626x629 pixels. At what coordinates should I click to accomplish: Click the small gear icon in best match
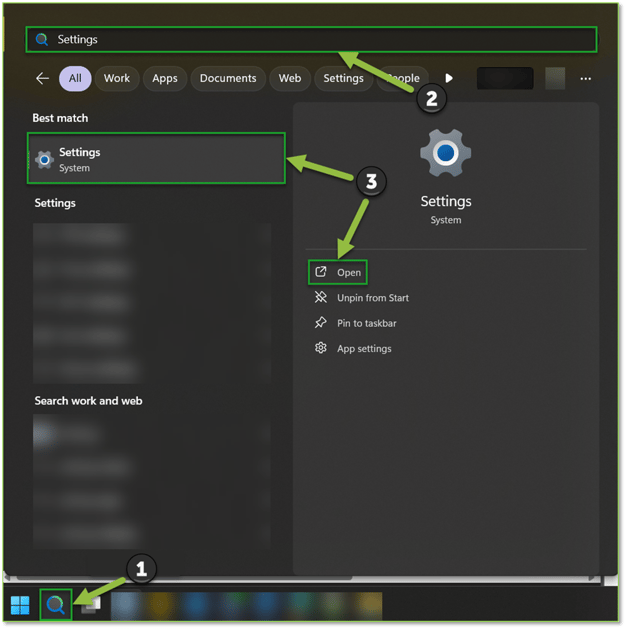45,160
